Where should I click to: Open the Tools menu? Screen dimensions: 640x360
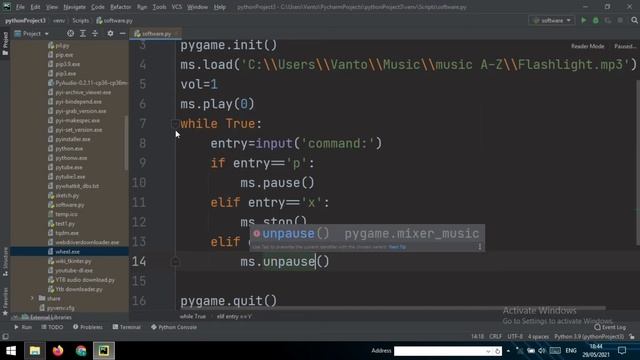click(159, 7)
